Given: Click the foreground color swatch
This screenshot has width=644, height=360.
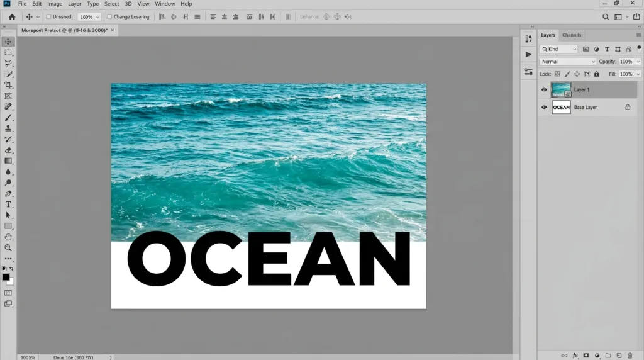Looking at the screenshot, I should coord(6,278).
